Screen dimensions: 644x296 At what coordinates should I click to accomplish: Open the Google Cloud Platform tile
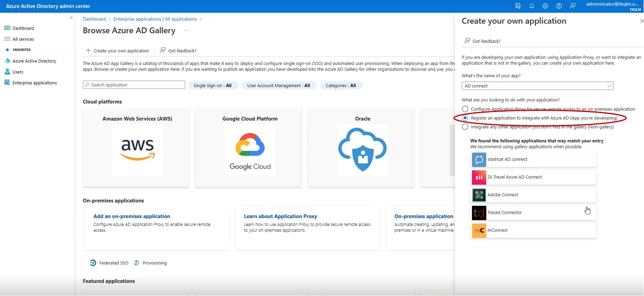pos(249,148)
